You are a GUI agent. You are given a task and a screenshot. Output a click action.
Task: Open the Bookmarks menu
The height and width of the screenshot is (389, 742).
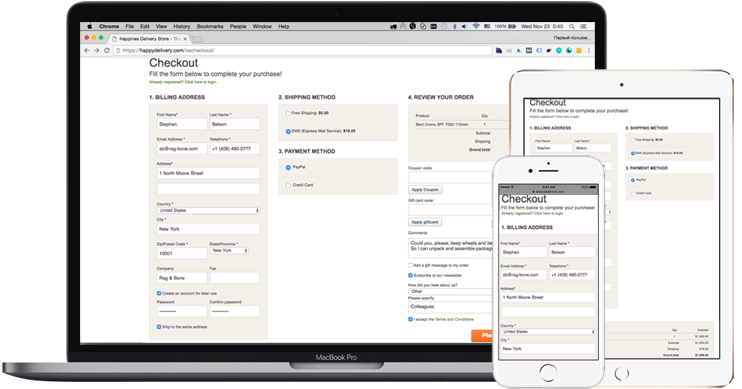point(210,27)
